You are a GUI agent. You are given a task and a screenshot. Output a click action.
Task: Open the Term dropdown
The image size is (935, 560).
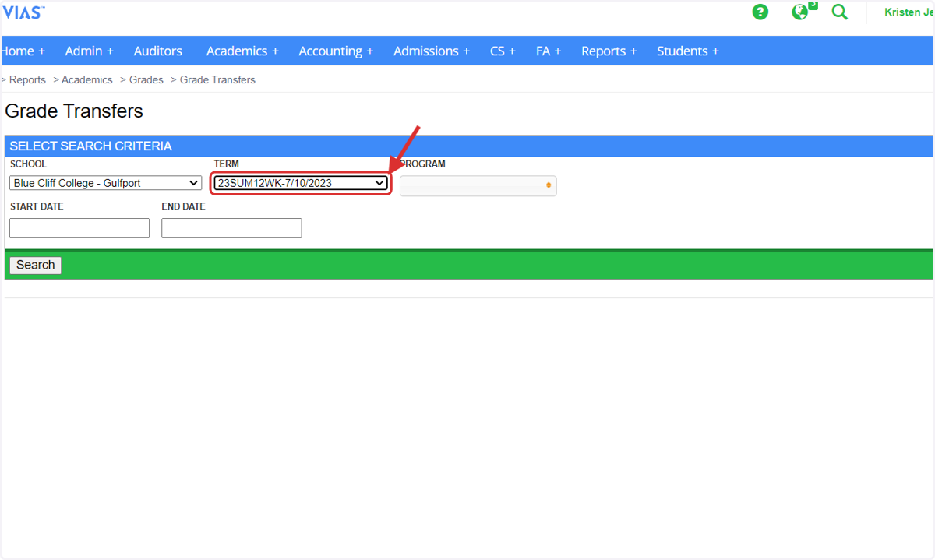tap(301, 183)
